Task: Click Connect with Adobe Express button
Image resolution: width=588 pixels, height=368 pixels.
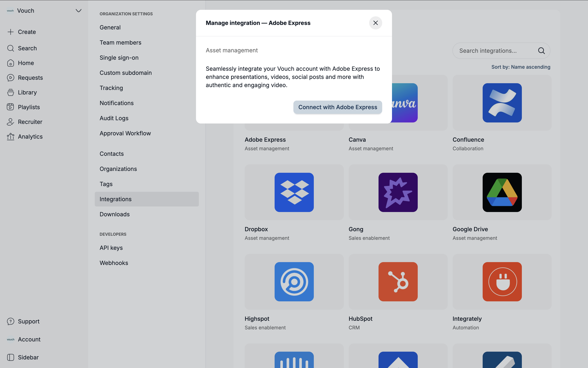Action: (x=337, y=107)
